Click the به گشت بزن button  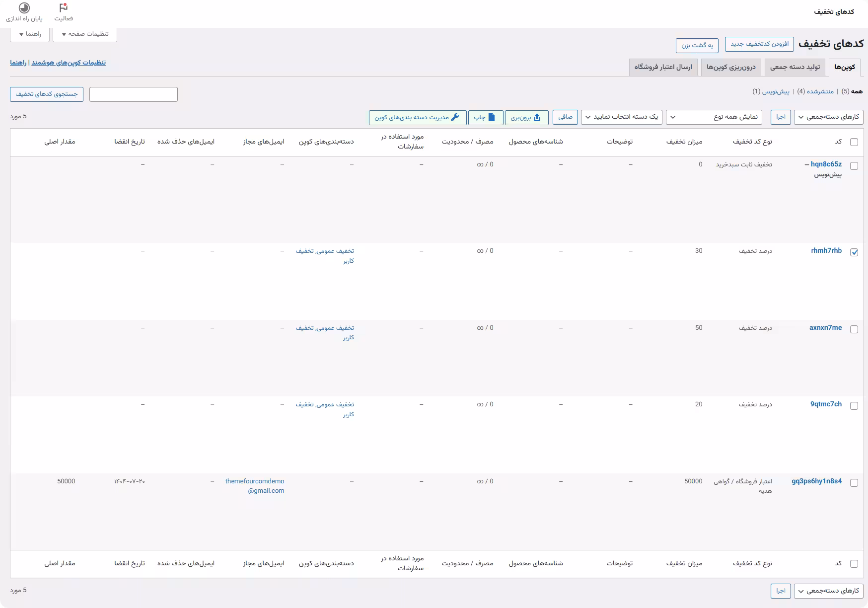(697, 46)
